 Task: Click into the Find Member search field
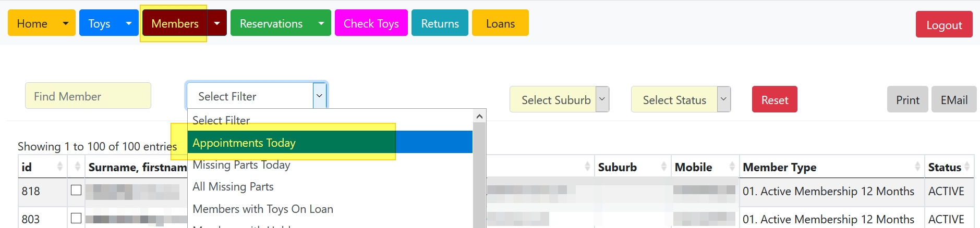click(88, 96)
